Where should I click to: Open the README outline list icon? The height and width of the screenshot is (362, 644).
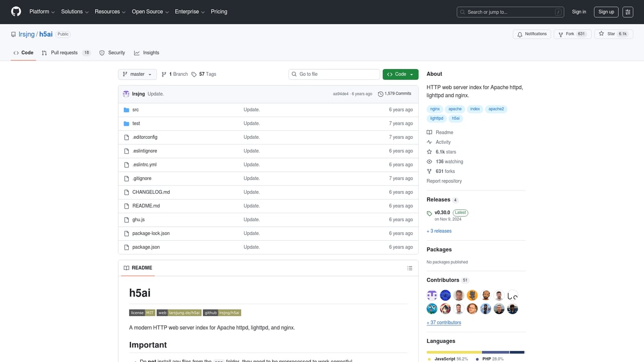click(410, 268)
